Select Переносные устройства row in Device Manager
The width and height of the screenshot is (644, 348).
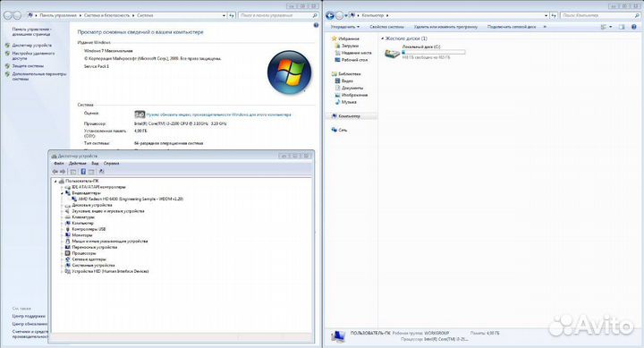95,247
